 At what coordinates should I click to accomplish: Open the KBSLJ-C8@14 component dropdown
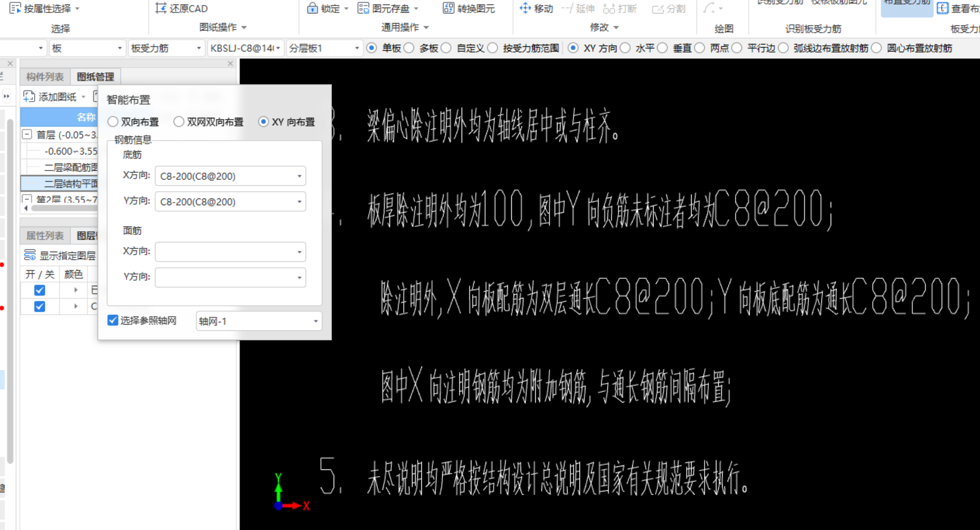tap(246, 48)
